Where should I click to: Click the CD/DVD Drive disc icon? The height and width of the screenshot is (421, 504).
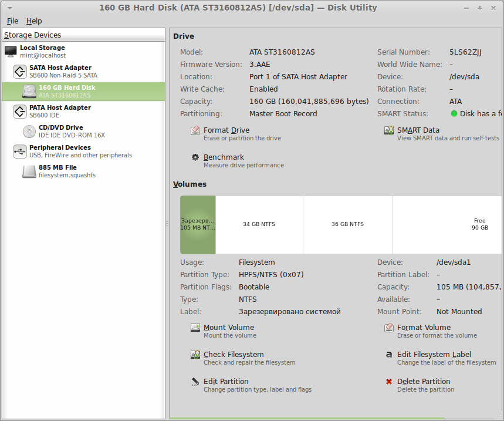click(29, 131)
